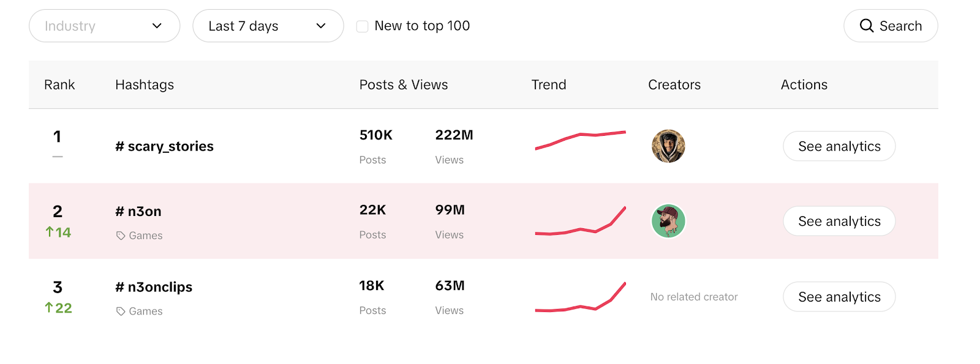Open the #scary_stories hashtag link
This screenshot has height=364, width=980.
tap(164, 146)
